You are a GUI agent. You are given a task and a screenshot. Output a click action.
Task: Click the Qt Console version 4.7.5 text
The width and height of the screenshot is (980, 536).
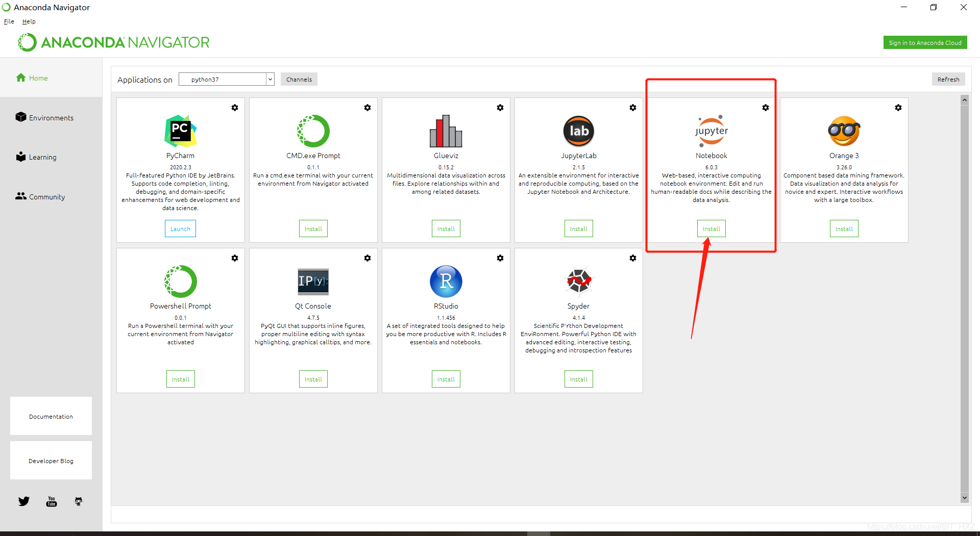pyautogui.click(x=313, y=318)
